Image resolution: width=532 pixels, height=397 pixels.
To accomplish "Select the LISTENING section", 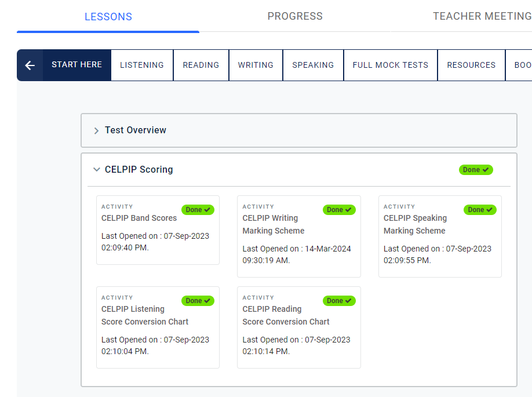I will (141, 65).
